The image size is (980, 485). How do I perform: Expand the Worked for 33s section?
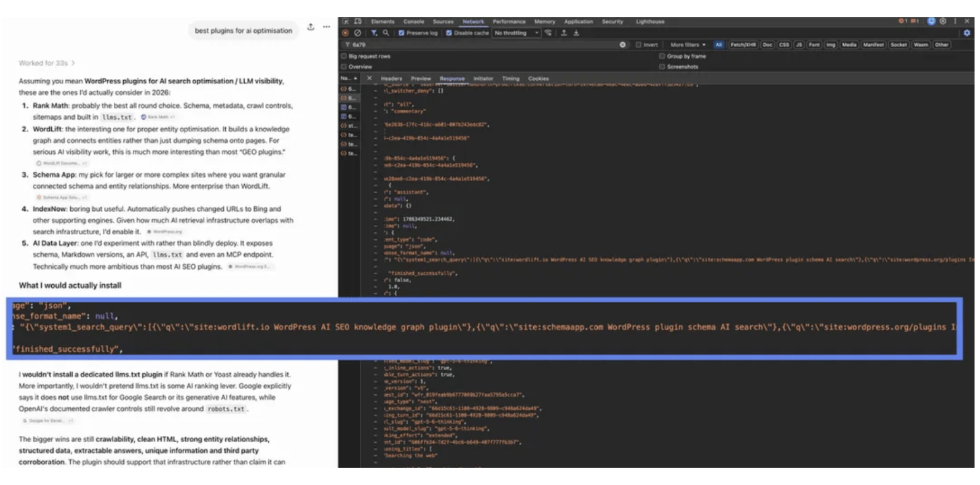[x=47, y=63]
